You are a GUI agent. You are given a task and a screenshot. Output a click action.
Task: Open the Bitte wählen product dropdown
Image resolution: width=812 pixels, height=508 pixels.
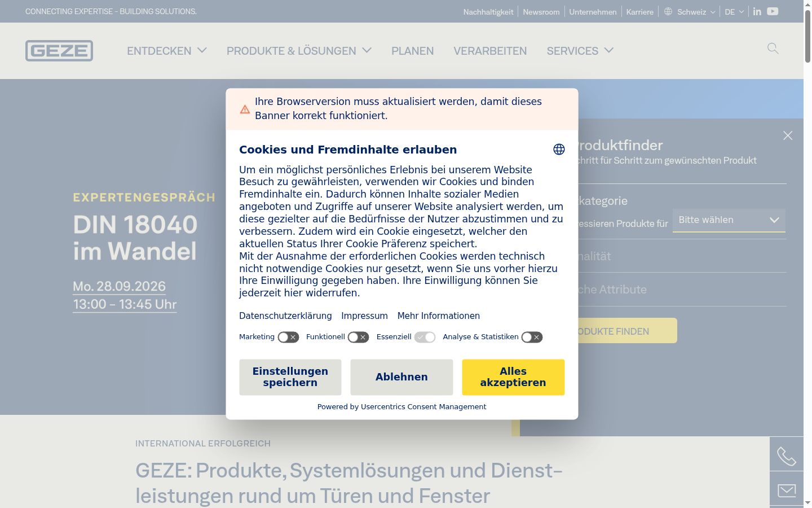(x=729, y=220)
